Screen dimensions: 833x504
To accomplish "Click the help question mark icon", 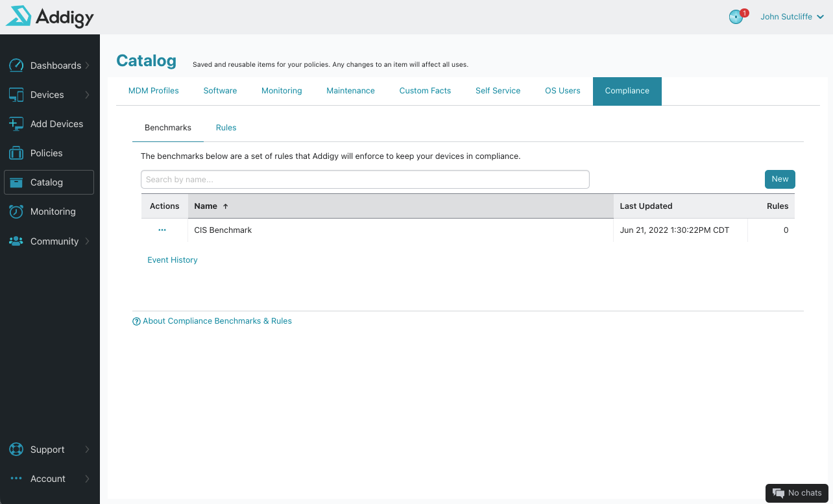I will point(136,322).
